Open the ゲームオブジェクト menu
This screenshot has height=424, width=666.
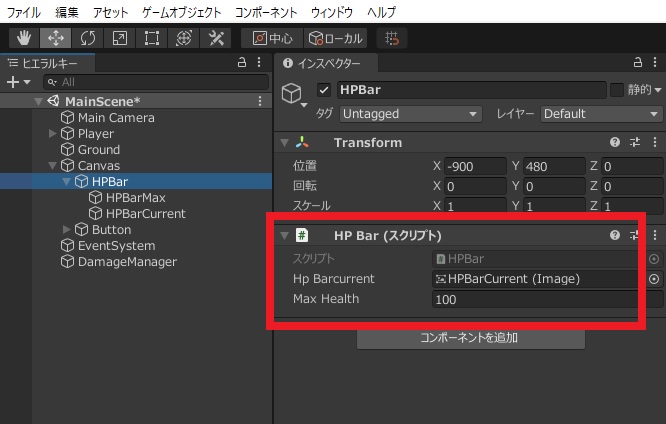tap(181, 12)
